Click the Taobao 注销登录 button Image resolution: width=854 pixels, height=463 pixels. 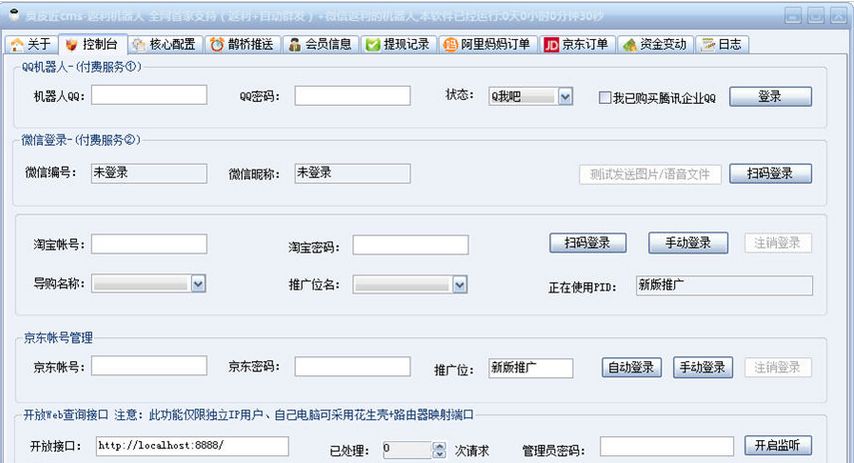(778, 242)
